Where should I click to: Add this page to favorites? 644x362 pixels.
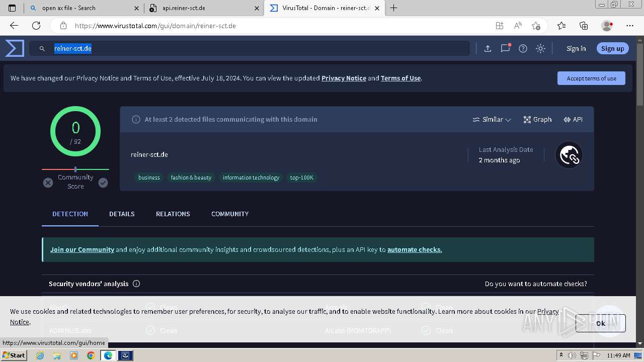pos(536,26)
